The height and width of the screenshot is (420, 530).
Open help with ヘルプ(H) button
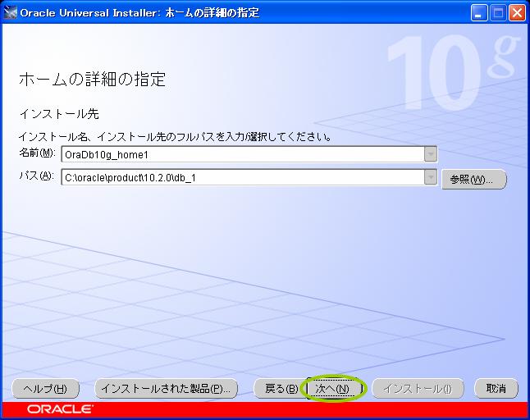tap(45, 389)
